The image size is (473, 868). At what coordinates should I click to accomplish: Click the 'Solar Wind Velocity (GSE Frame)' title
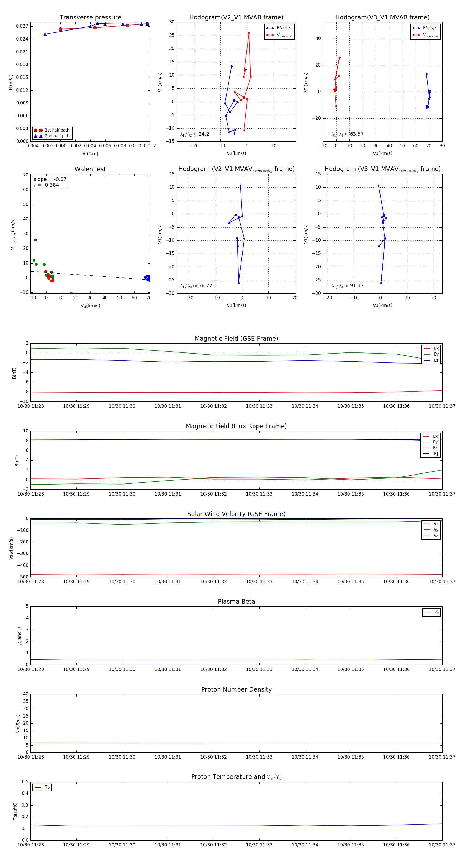[x=236, y=514]
